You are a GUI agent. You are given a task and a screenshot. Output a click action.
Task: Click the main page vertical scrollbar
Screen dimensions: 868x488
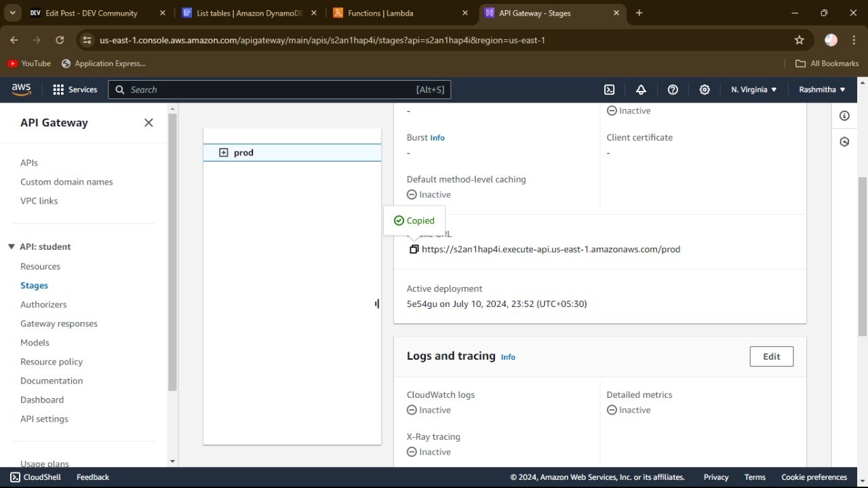pyautogui.click(x=863, y=256)
